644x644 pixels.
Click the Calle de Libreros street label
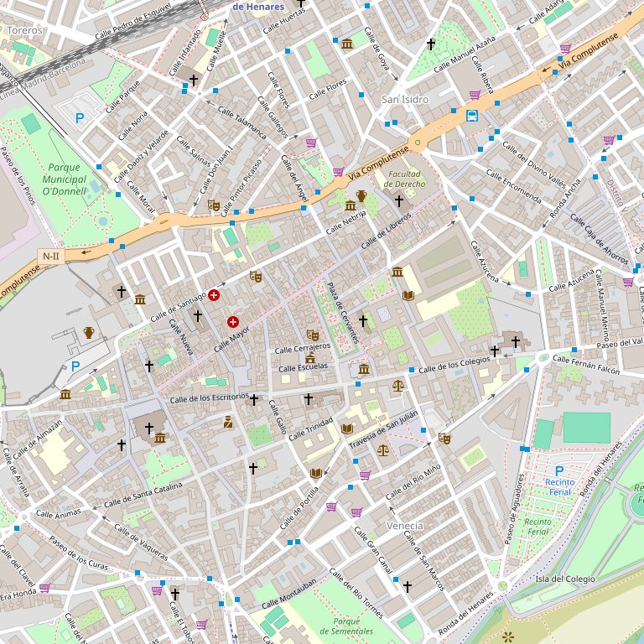[386, 231]
